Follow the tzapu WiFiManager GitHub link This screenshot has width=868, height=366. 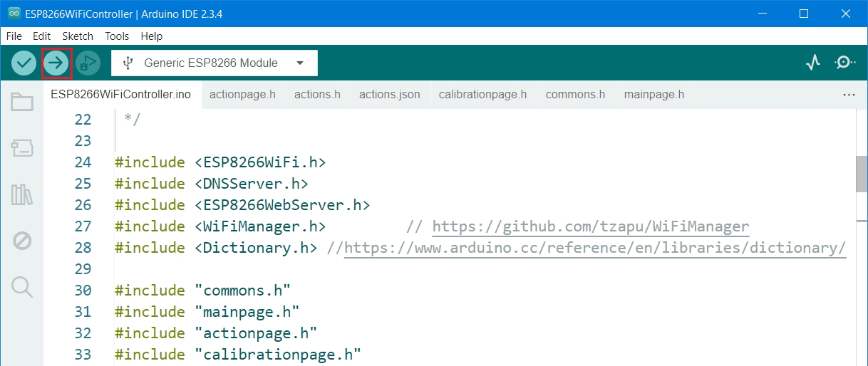pyautogui.click(x=590, y=226)
